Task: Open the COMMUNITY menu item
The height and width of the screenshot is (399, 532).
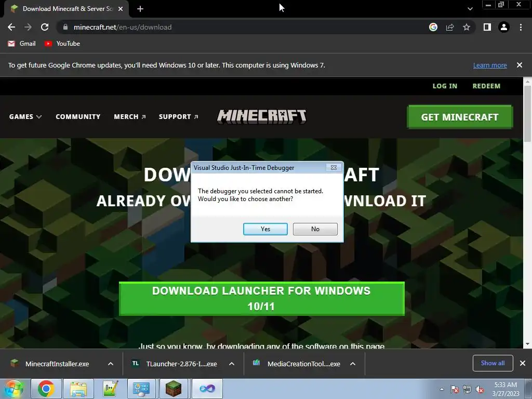Action: (78, 117)
